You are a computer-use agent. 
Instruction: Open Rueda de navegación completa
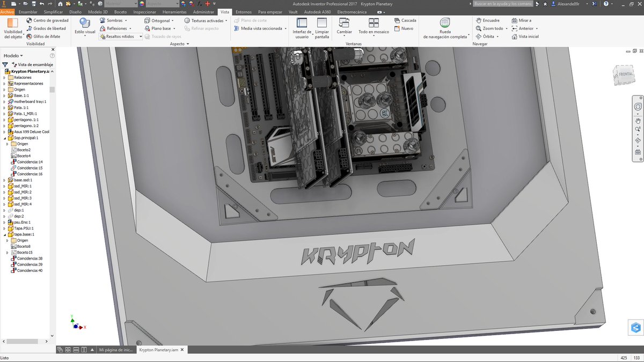tap(445, 28)
